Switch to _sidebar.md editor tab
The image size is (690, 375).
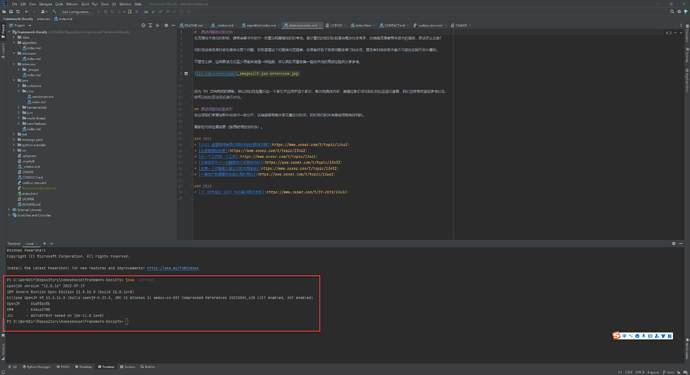[224, 26]
